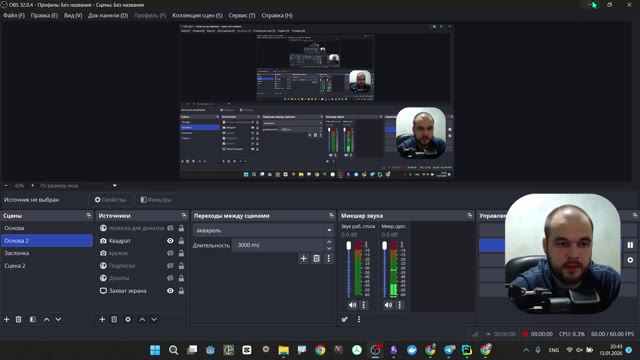Add a scene transition with plus icon
640x360 pixels.
pos(303,258)
